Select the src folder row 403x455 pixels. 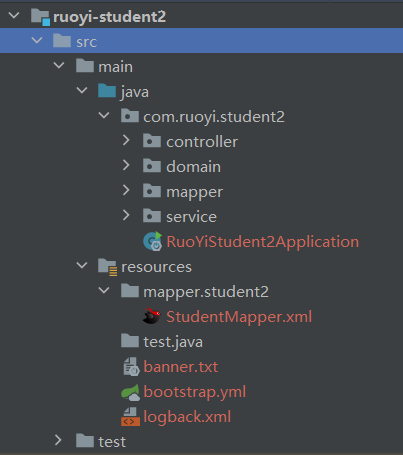click(201, 41)
